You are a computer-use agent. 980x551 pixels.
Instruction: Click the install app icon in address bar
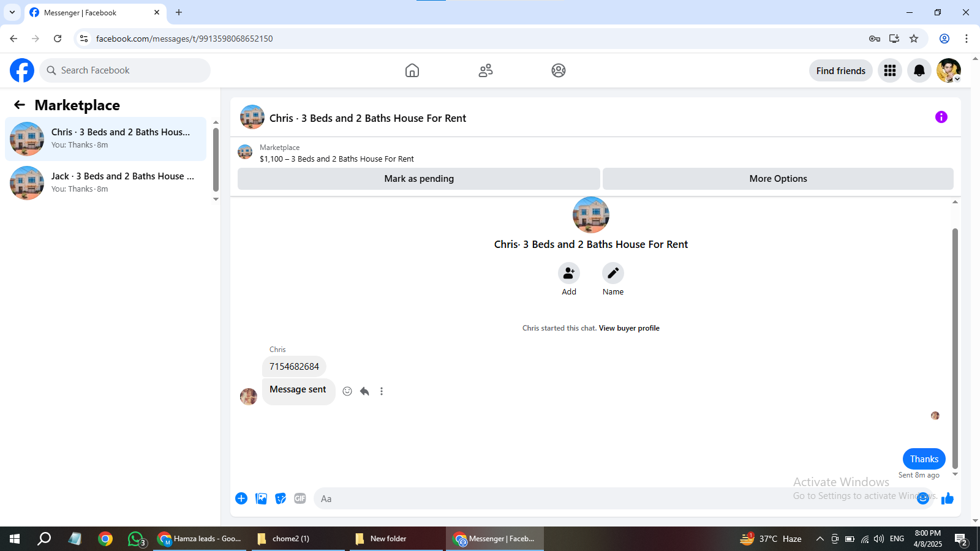coord(894,39)
